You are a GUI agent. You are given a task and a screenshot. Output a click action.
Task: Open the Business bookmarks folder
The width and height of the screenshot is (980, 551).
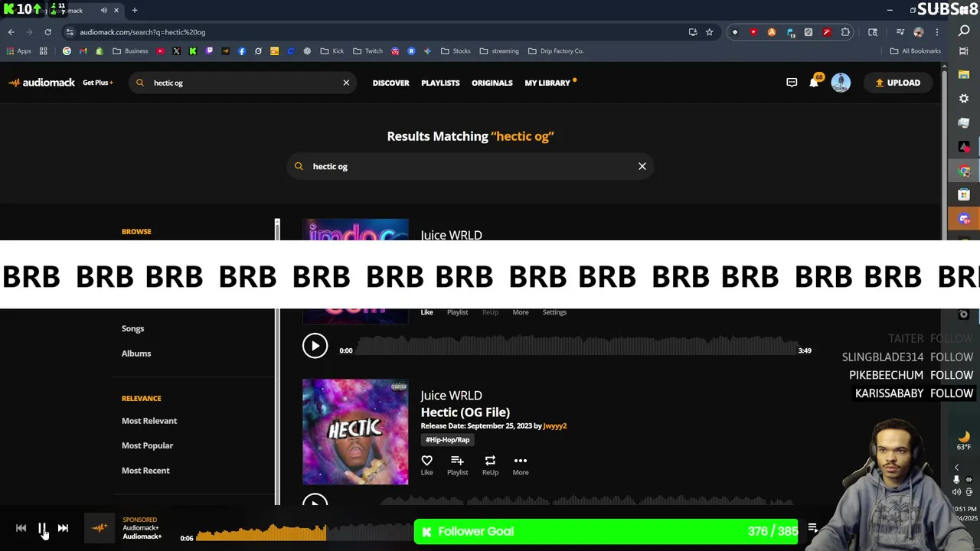(130, 51)
